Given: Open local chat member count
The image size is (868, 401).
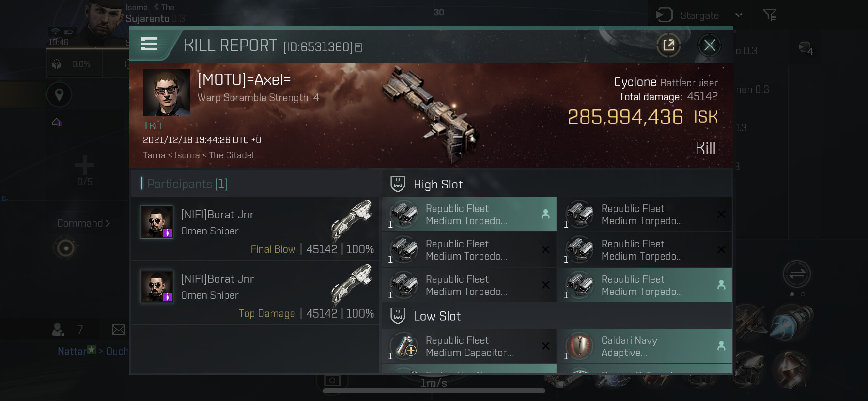Looking at the screenshot, I should (x=68, y=330).
